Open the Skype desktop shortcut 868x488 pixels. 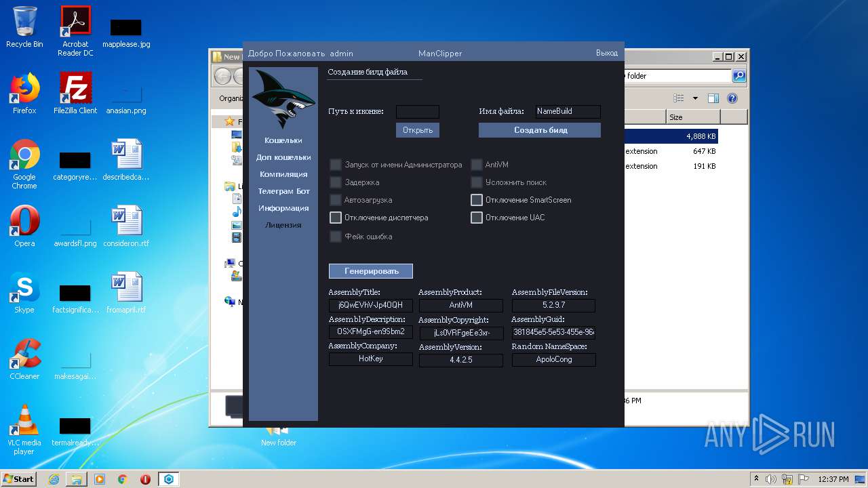[24, 293]
